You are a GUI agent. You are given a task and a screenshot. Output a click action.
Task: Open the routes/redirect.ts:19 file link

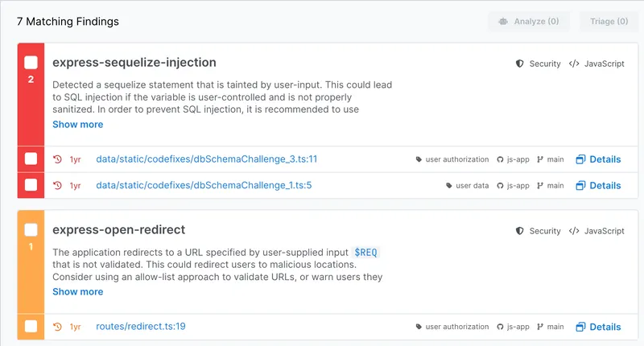[142, 327]
